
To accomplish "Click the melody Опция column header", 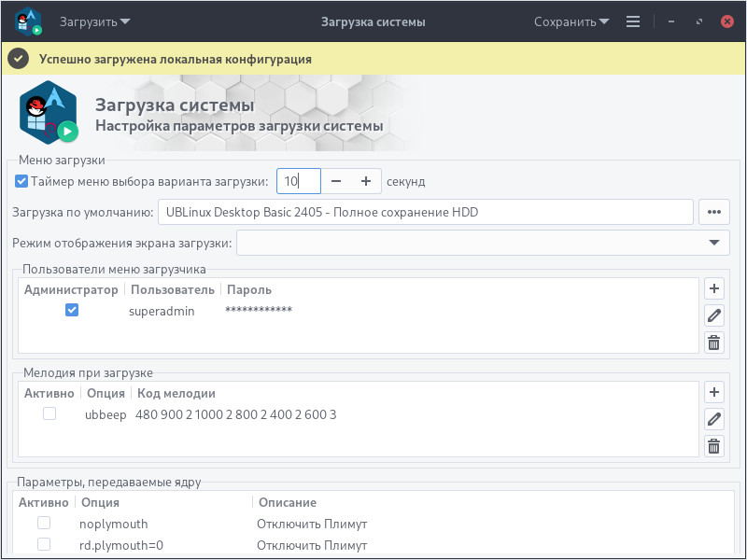I will pyautogui.click(x=106, y=393).
